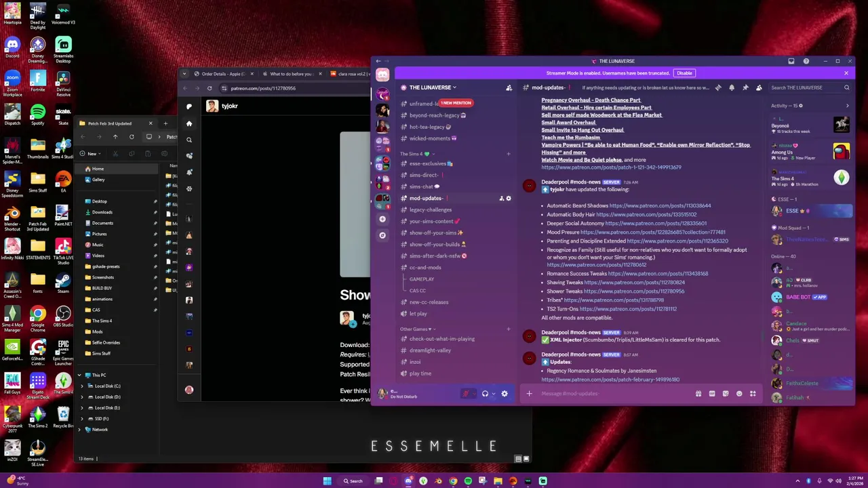Open taskbar Search box

click(x=353, y=481)
